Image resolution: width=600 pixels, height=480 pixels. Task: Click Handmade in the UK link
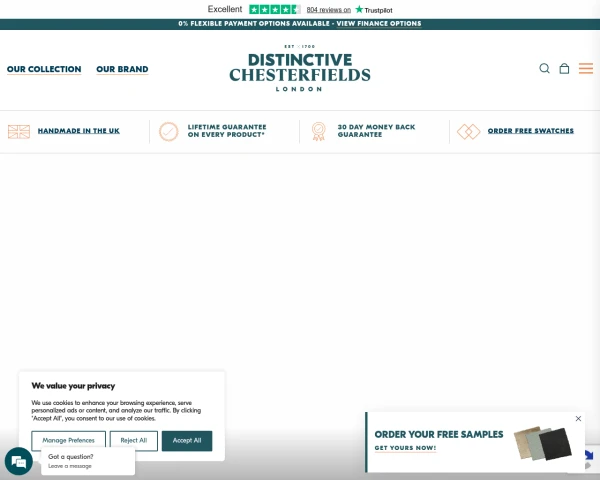[x=78, y=131]
